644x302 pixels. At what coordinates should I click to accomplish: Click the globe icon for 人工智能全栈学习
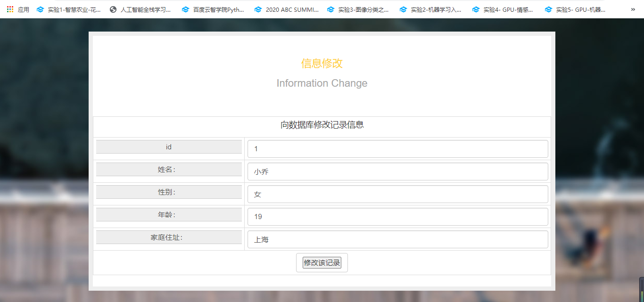point(113,9)
